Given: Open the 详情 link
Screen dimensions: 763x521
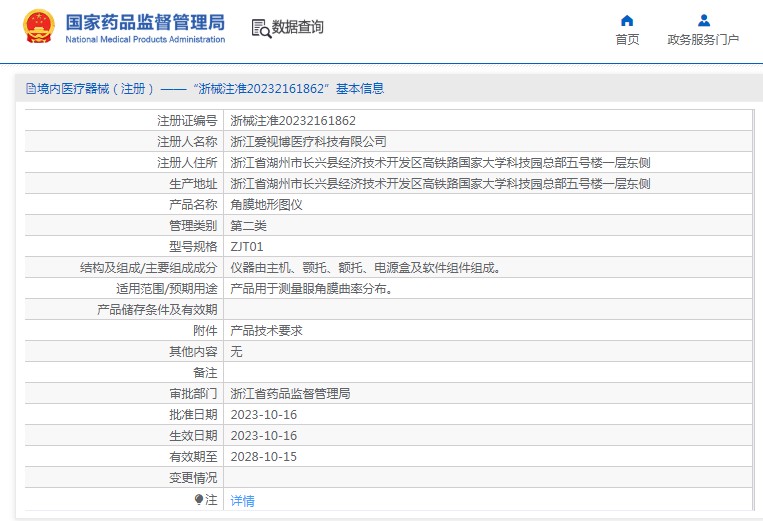Looking at the screenshot, I should tap(243, 500).
